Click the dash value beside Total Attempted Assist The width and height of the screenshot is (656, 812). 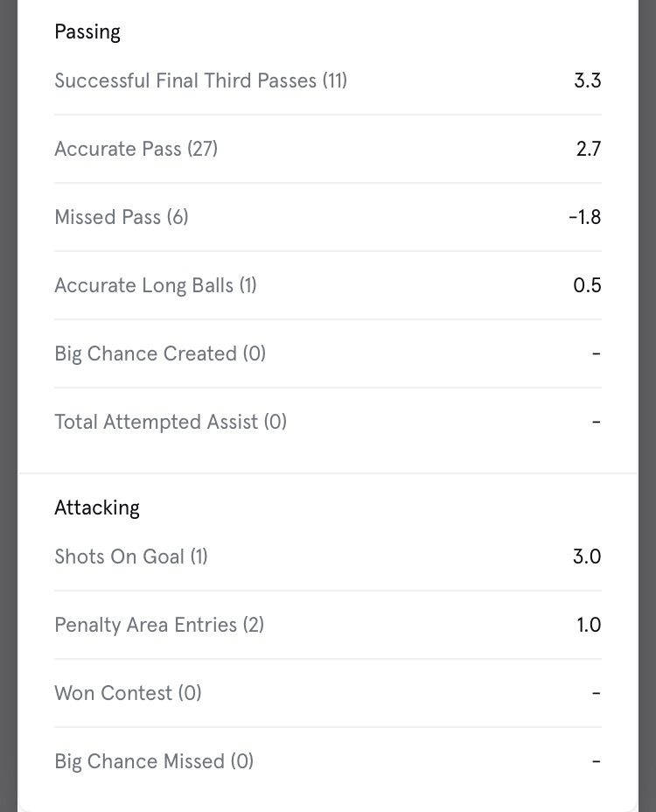coord(596,423)
